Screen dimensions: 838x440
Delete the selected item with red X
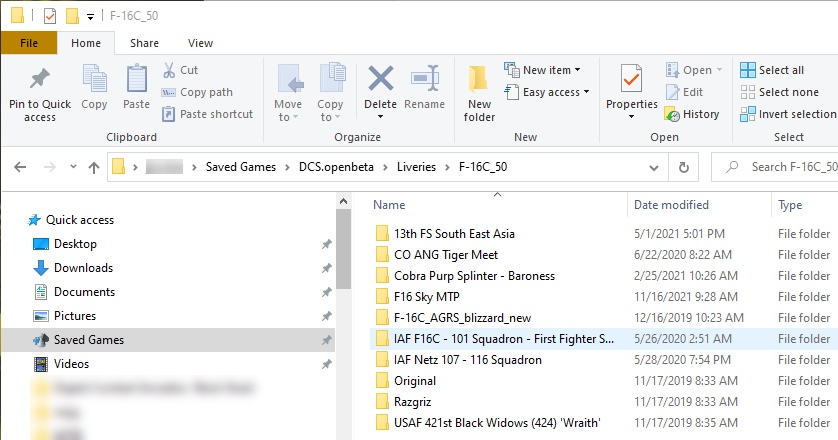click(380, 78)
